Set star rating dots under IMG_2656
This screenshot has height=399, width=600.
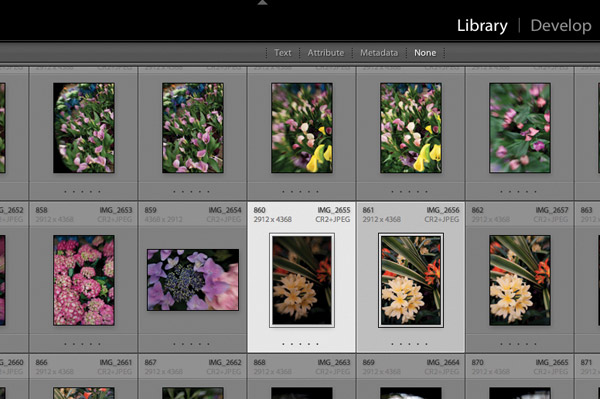409,344
